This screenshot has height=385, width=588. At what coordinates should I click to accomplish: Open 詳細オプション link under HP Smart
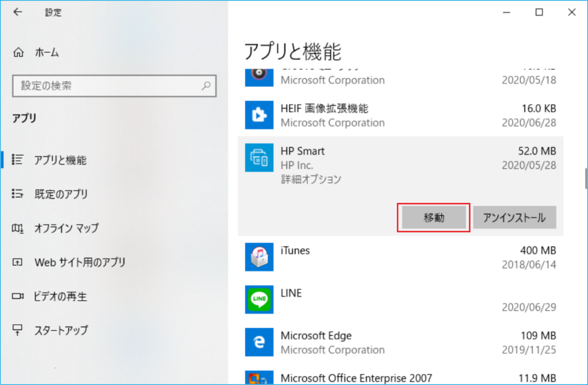(311, 179)
